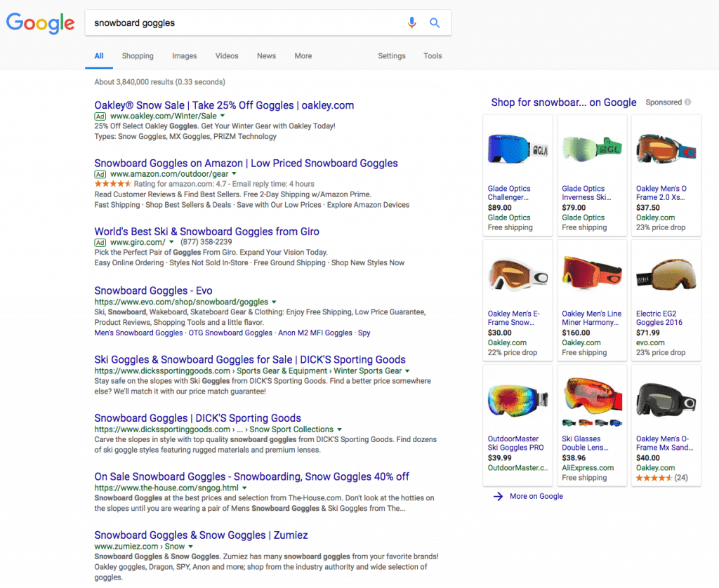Open the Oakley Men's E-Frame Snow thumbnail
The height and width of the screenshot is (588, 719).
[517, 274]
